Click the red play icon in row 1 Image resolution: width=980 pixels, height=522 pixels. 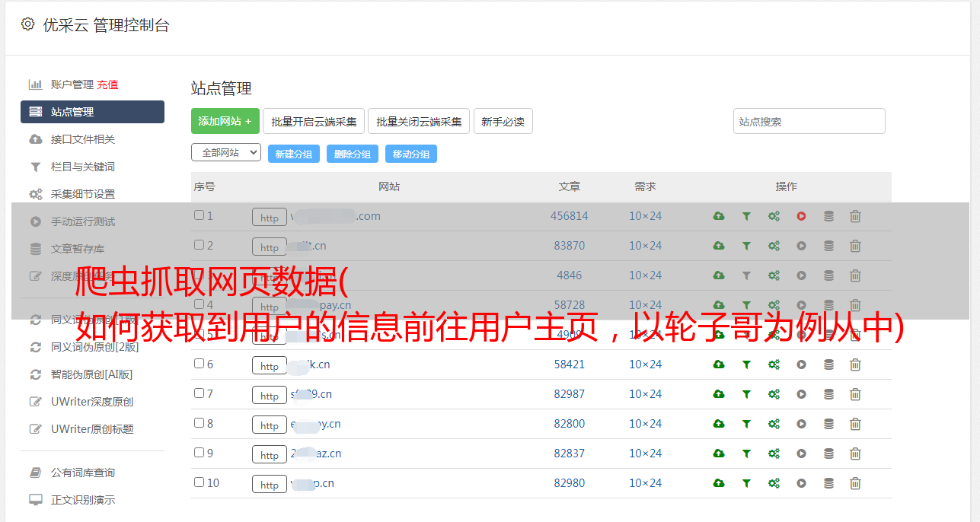click(x=801, y=216)
